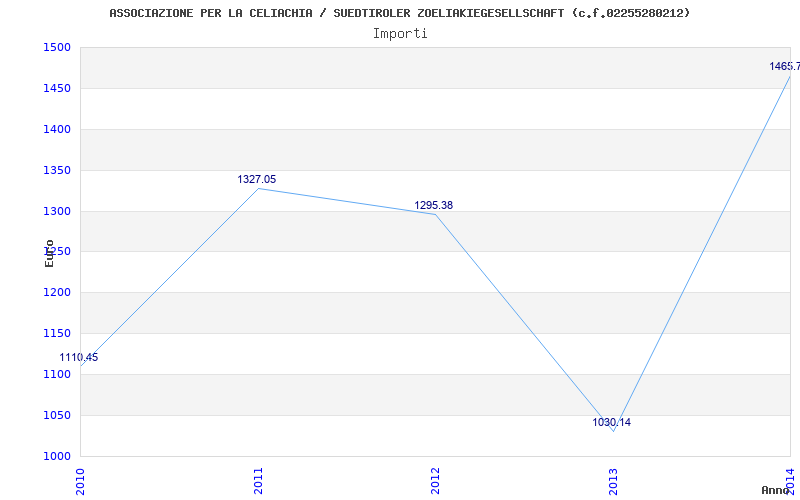Screen dimensions: 800x500
Task: Click the 1500 y-axis tick label
Action: click(x=57, y=47)
